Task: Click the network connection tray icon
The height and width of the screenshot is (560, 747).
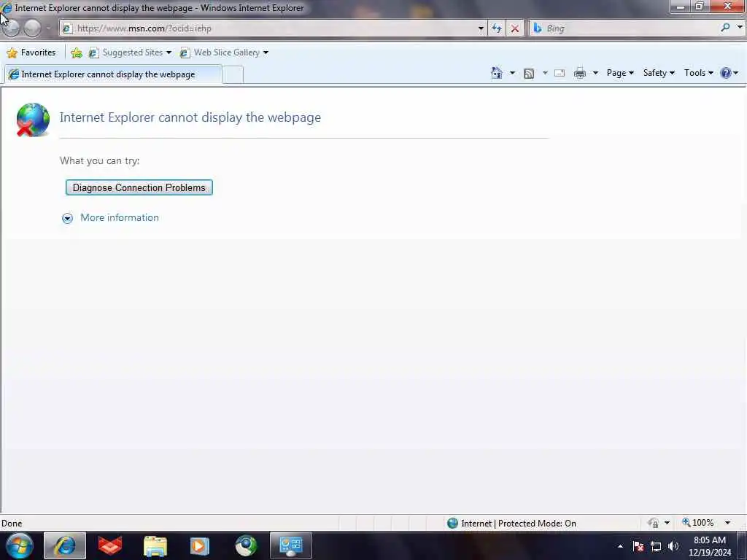Action: pos(656,546)
